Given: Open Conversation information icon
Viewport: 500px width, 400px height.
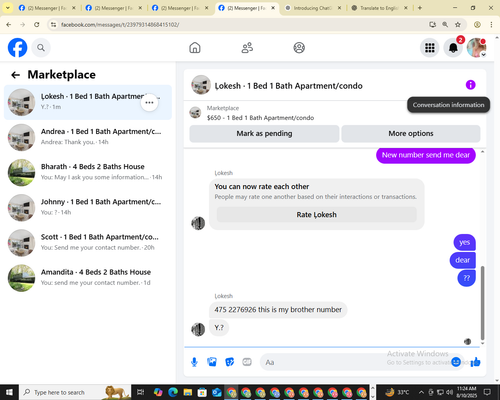Looking at the screenshot, I should click(470, 85).
